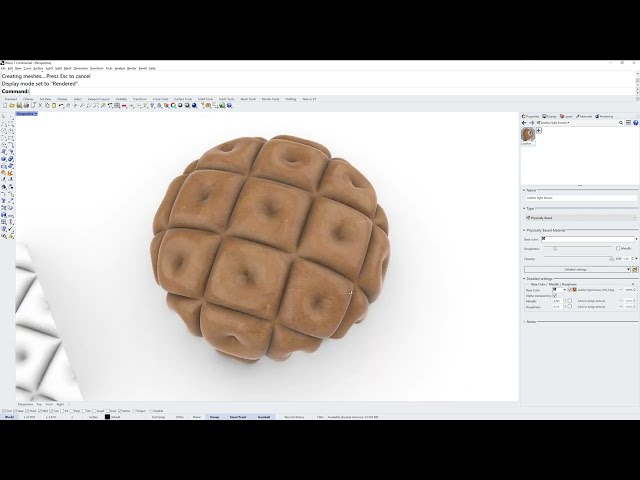This screenshot has height=480, width=640.
Task: Select the leather material thumbnail
Action: point(528,136)
